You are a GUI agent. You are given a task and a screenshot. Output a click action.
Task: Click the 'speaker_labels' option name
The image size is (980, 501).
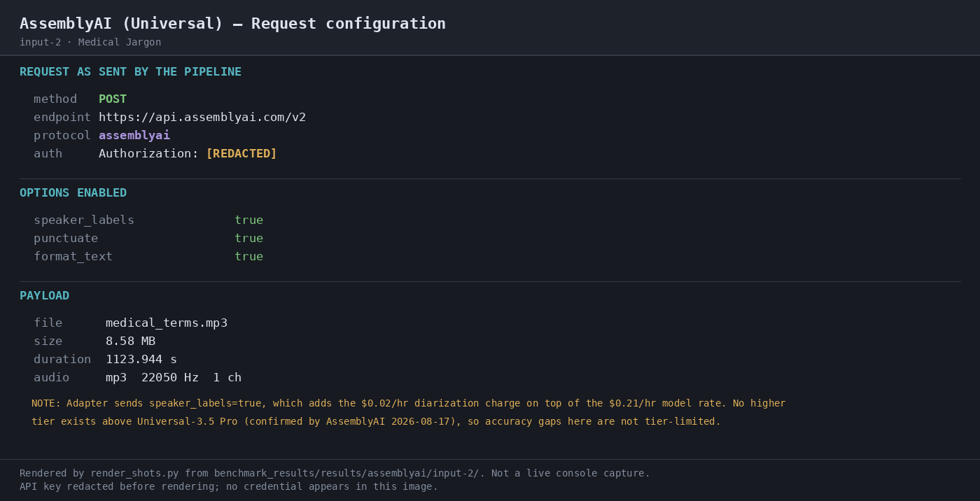pyautogui.click(x=84, y=220)
